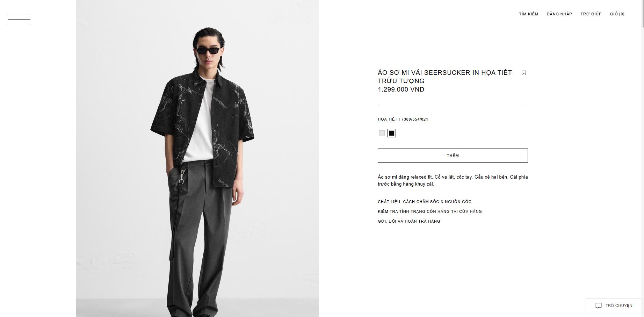Expand GỬI, ĐỔI VÀ HOÀN TRẢ HÀNG
This screenshot has height=317, width=644.
tap(409, 221)
